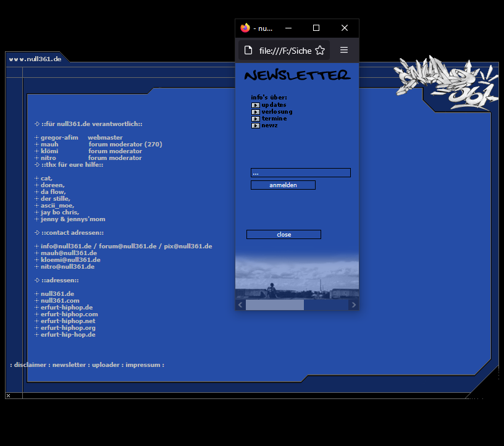
Task: Click the page document icon in address bar
Action: tap(248, 50)
